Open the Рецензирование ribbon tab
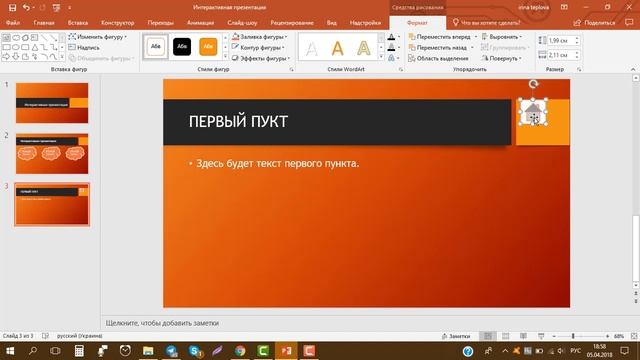The height and width of the screenshot is (360, 640). pos(292,23)
